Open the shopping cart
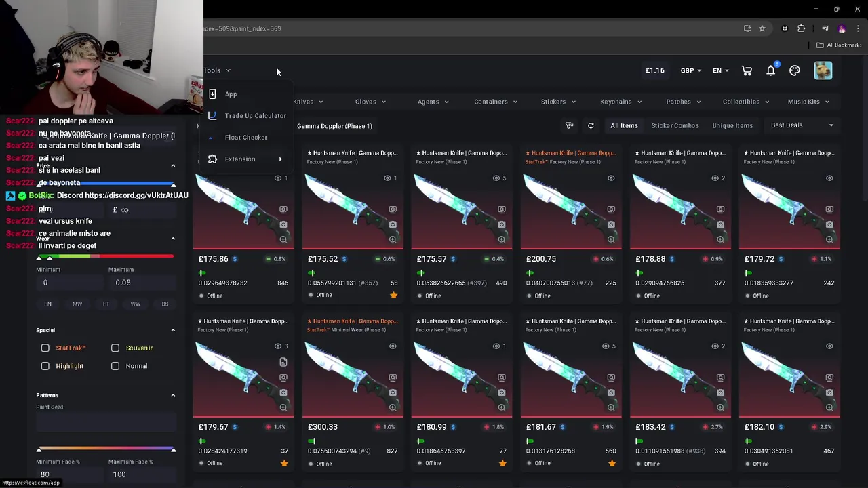The image size is (868, 488). (x=747, y=70)
